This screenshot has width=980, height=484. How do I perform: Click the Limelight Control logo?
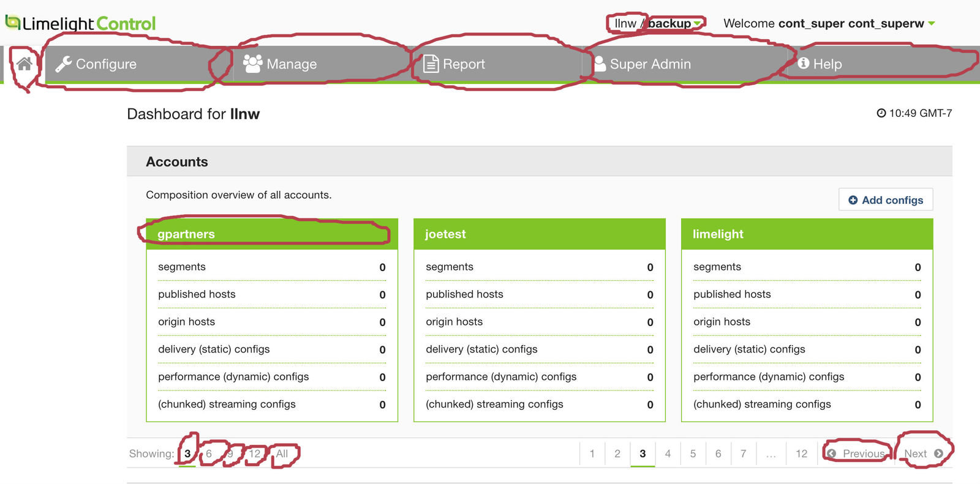(80, 23)
